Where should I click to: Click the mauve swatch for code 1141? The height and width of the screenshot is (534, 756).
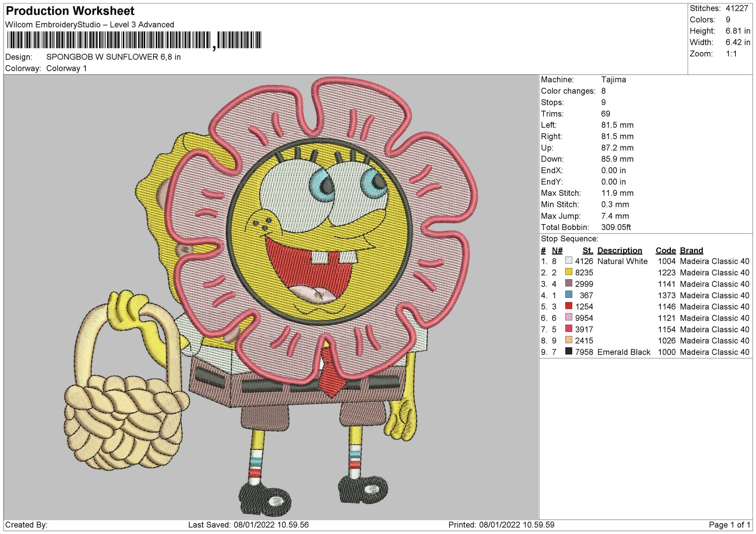pyautogui.click(x=569, y=283)
